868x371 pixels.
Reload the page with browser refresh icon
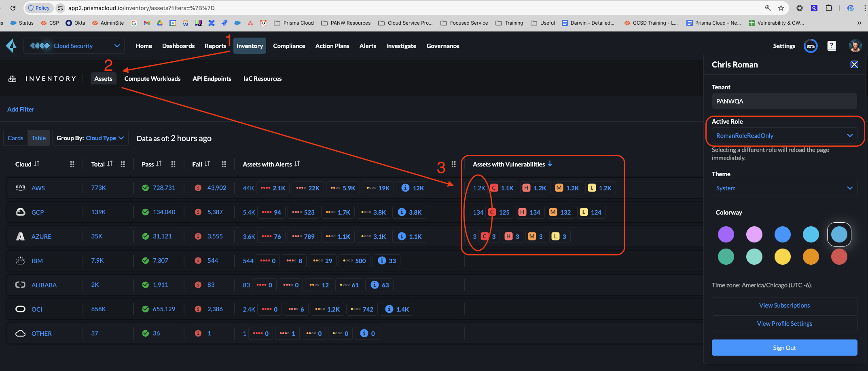coord(13,8)
